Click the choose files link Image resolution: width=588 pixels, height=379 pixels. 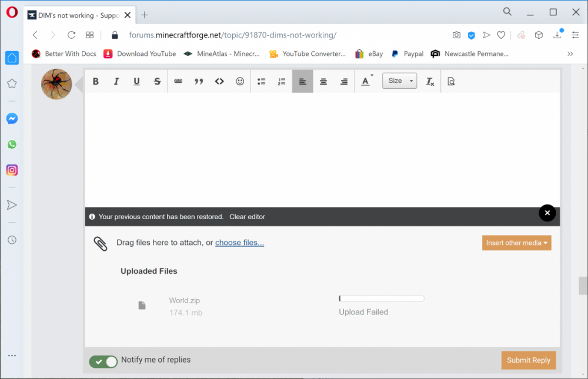point(240,243)
